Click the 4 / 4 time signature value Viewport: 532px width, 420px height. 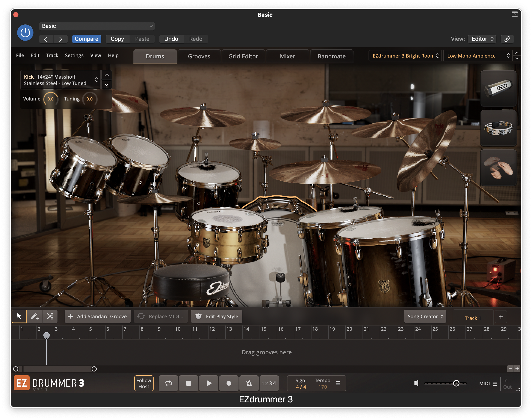tap(301, 387)
